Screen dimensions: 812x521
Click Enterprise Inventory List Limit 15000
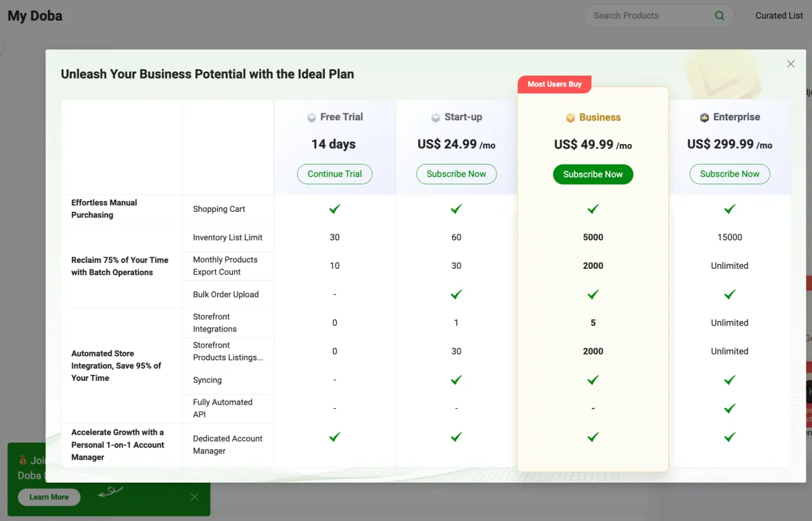pos(729,237)
